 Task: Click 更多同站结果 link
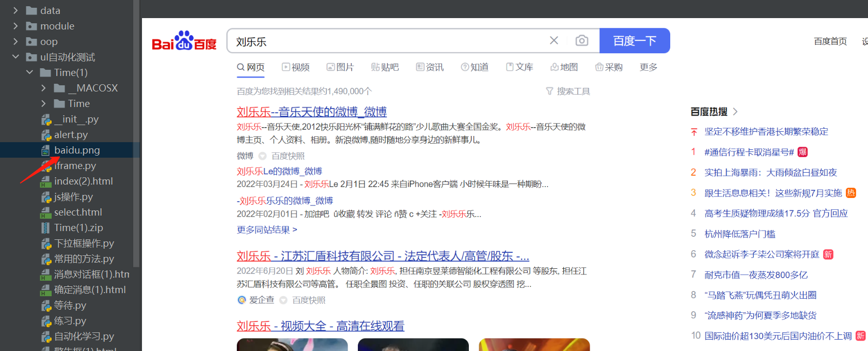click(267, 230)
